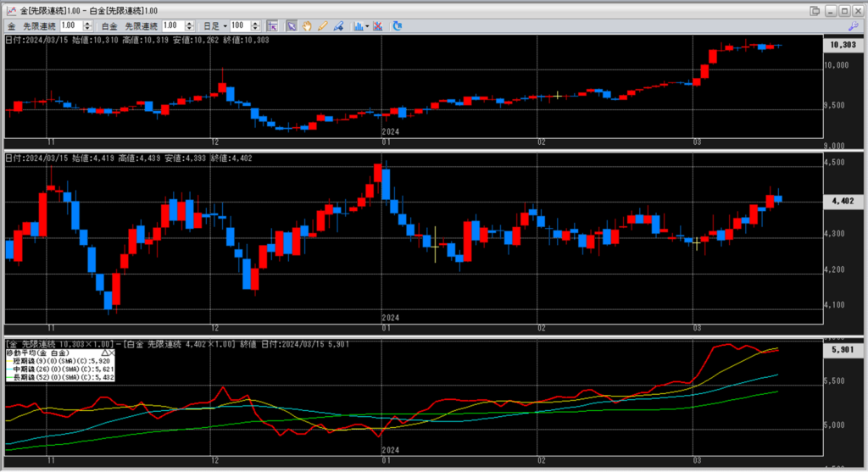Toggle the crosshair cursor toolbar button

[273, 26]
